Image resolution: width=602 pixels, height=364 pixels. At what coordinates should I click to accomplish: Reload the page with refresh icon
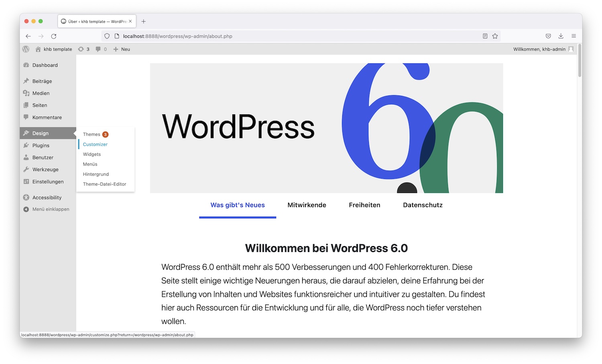click(54, 36)
